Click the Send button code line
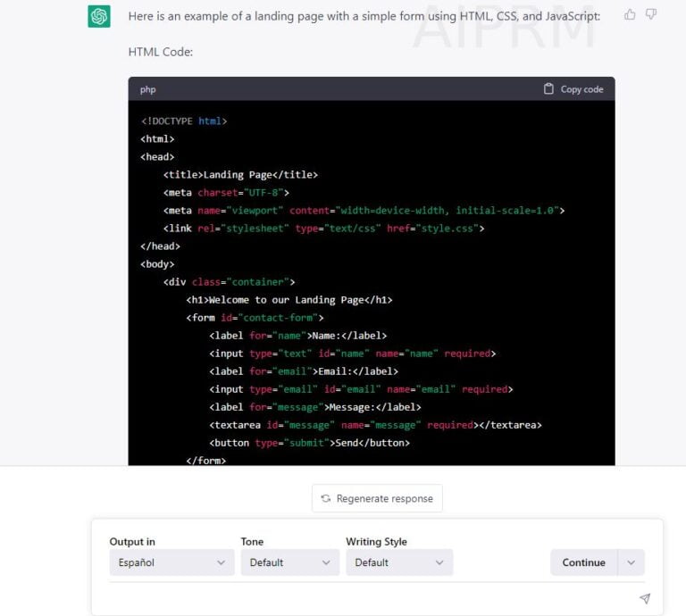 click(309, 443)
